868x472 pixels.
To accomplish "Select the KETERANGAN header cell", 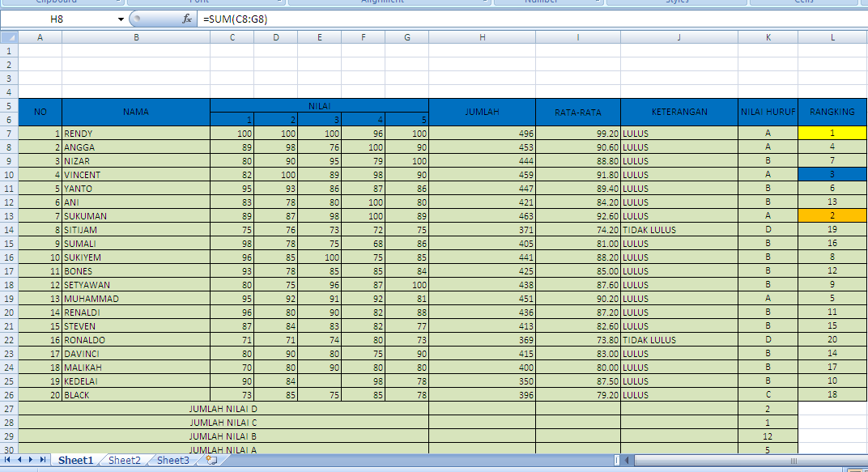I will (x=679, y=113).
